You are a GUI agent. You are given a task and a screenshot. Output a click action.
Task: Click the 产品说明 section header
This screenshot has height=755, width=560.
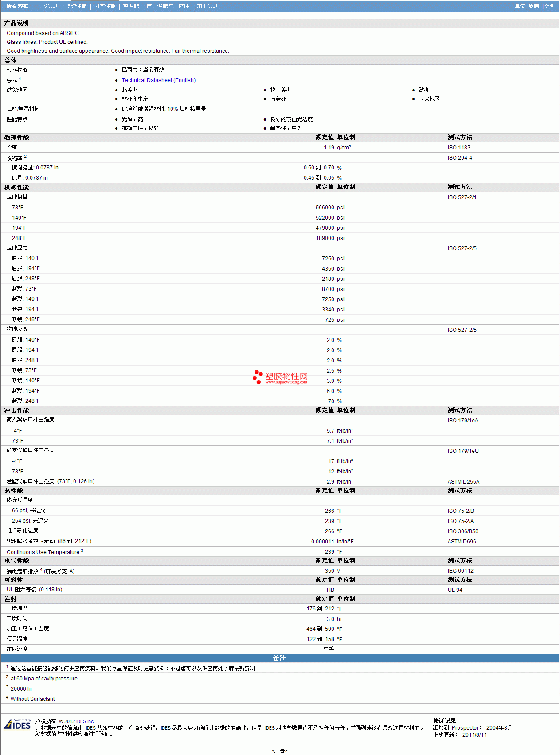[x=16, y=23]
